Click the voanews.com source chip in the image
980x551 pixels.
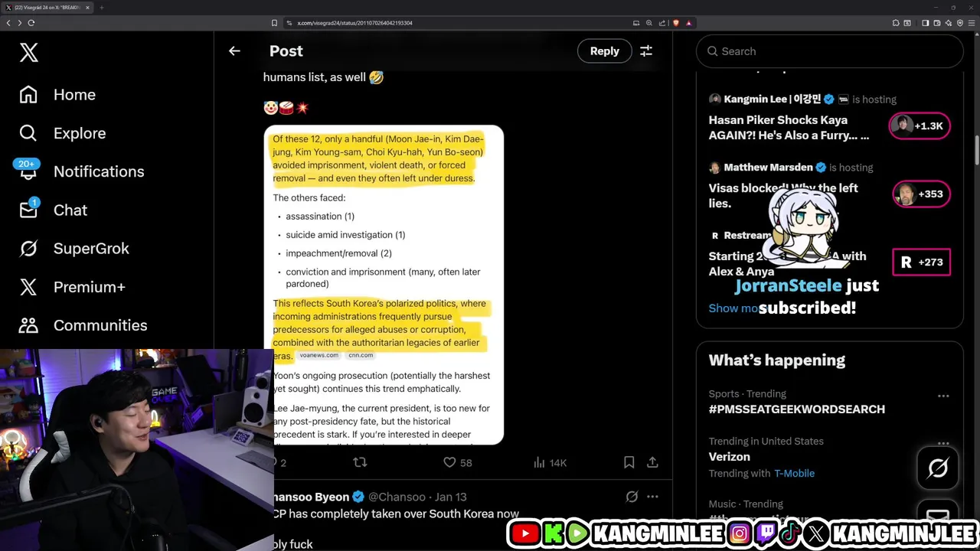pos(318,355)
